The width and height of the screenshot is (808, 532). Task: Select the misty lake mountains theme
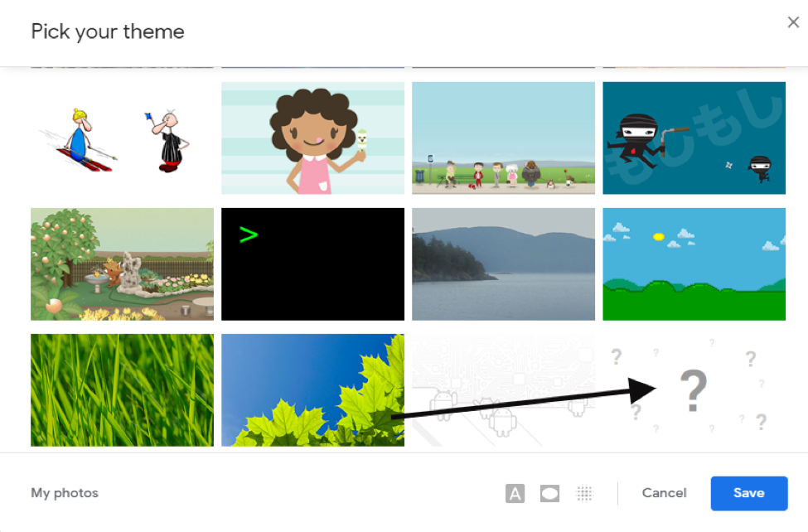pos(504,264)
